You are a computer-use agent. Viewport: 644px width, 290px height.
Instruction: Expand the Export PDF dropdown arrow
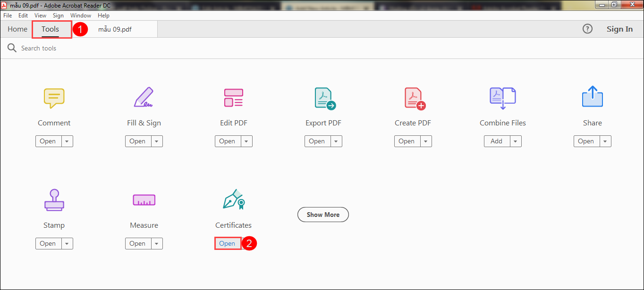point(336,141)
